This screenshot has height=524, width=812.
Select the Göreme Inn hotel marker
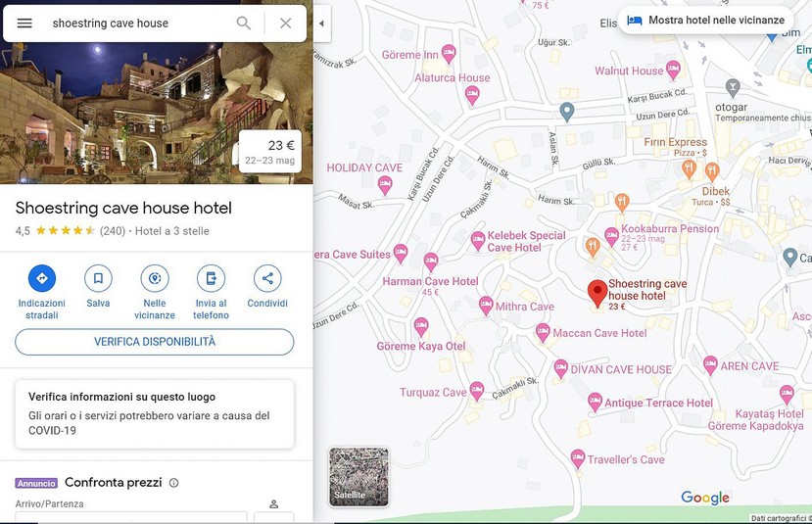click(449, 53)
